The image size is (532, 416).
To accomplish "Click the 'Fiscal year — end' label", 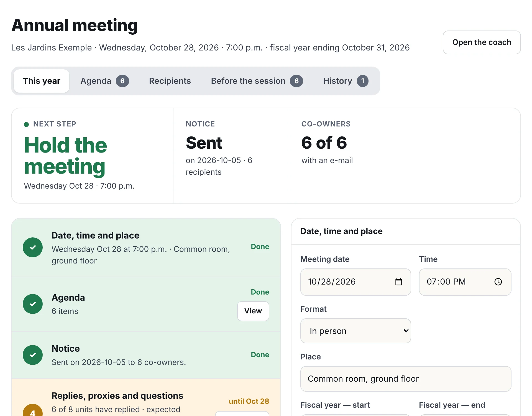I will click(452, 405).
